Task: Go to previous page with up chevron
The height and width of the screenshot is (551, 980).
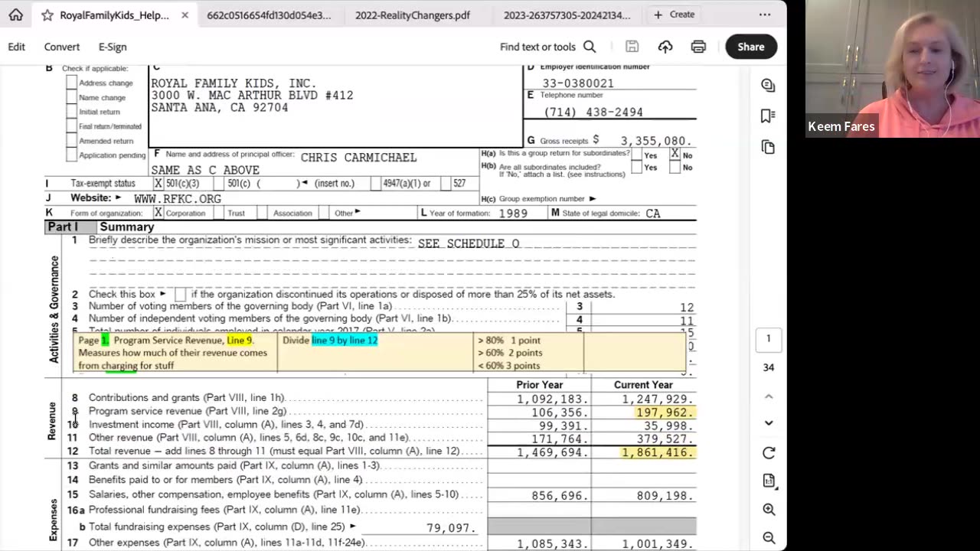Action: 769,396
